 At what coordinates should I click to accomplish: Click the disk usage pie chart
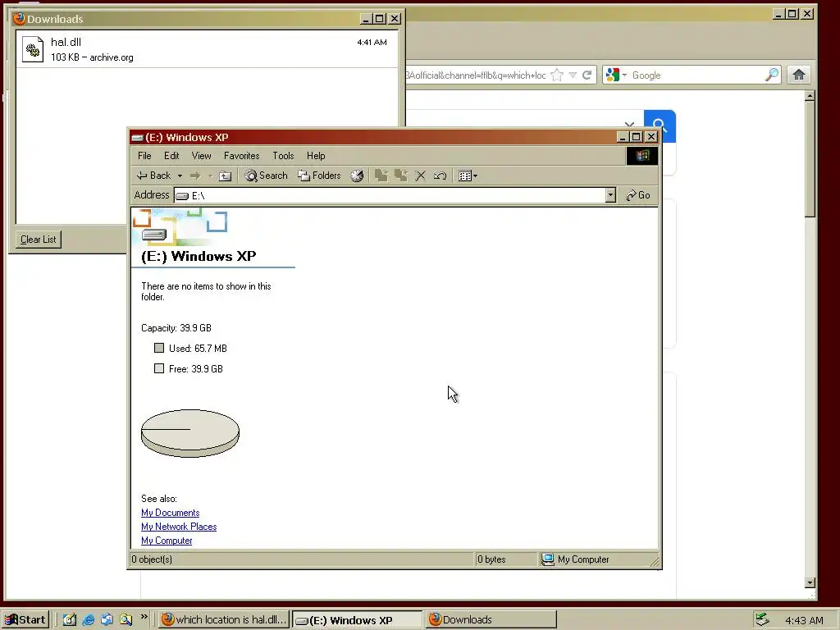pos(190,433)
